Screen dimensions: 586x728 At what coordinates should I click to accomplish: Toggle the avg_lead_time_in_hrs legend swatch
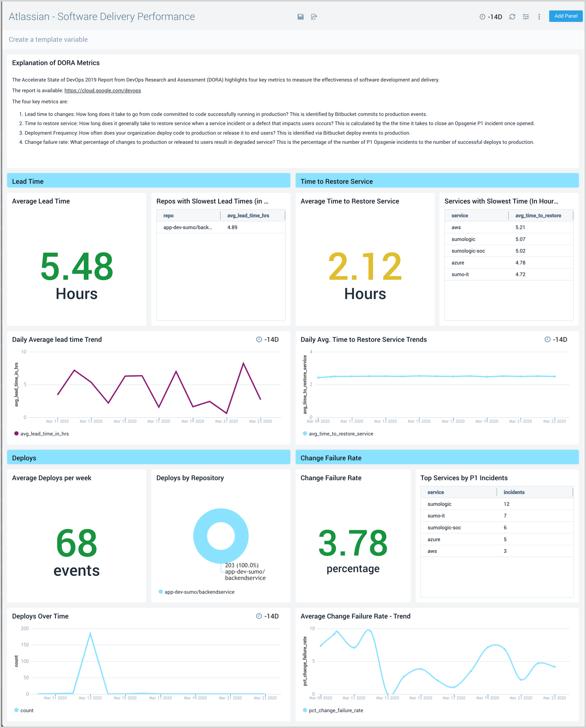click(16, 434)
